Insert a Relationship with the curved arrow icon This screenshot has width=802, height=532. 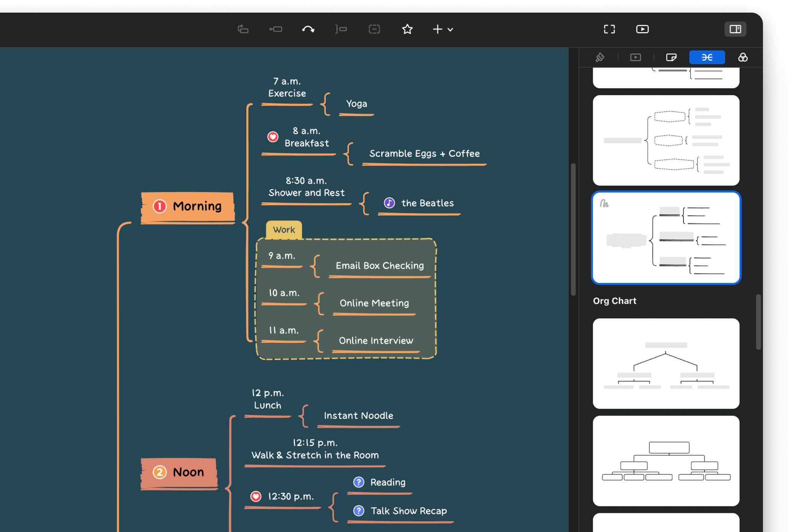pyautogui.click(x=308, y=29)
